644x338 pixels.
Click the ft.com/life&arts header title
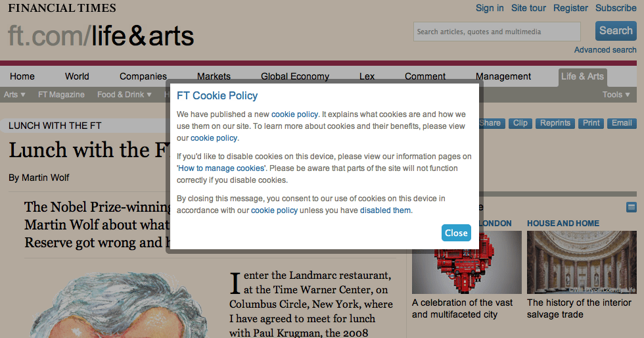click(101, 36)
